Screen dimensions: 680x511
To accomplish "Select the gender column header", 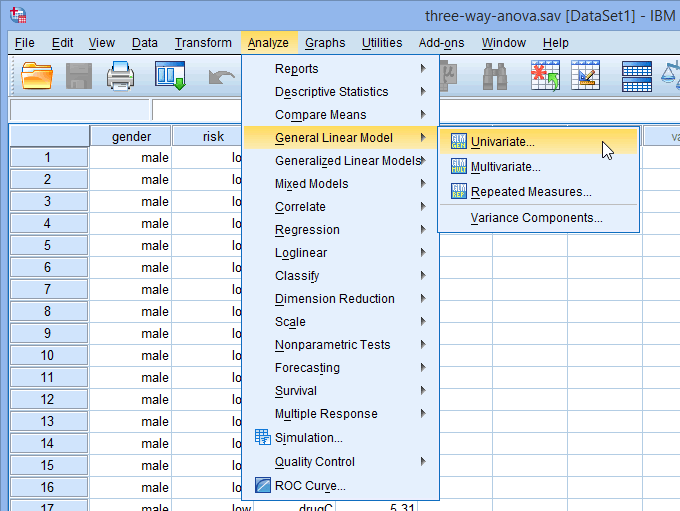I will [x=131, y=136].
